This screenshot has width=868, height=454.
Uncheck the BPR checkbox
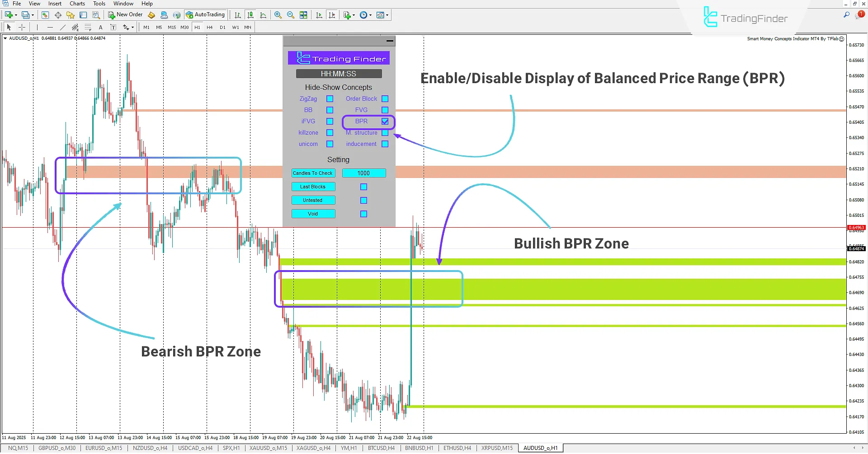point(385,122)
